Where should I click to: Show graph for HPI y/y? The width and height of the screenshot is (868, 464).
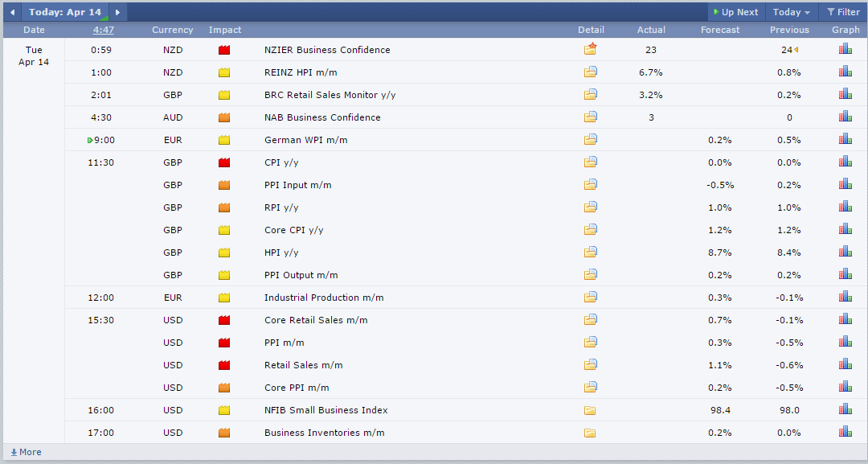coord(845,252)
